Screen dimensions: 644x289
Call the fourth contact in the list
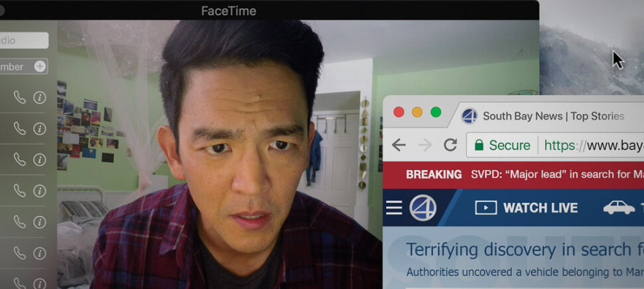[20, 191]
